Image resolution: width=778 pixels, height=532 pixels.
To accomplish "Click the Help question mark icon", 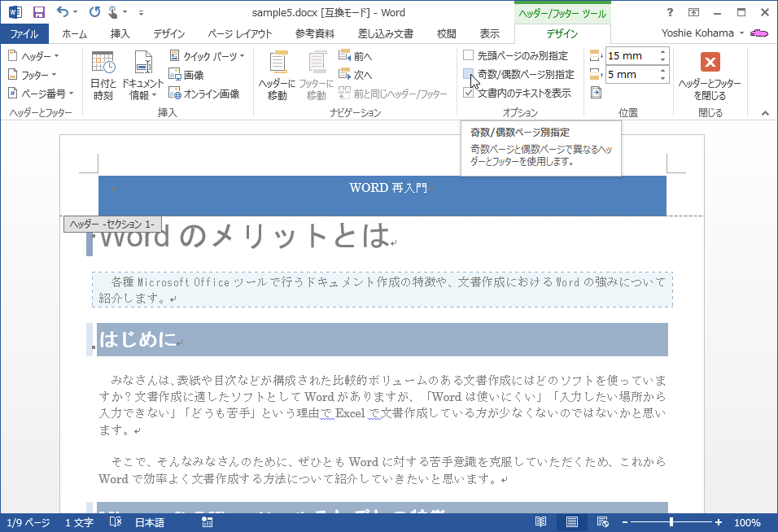I will pos(670,13).
